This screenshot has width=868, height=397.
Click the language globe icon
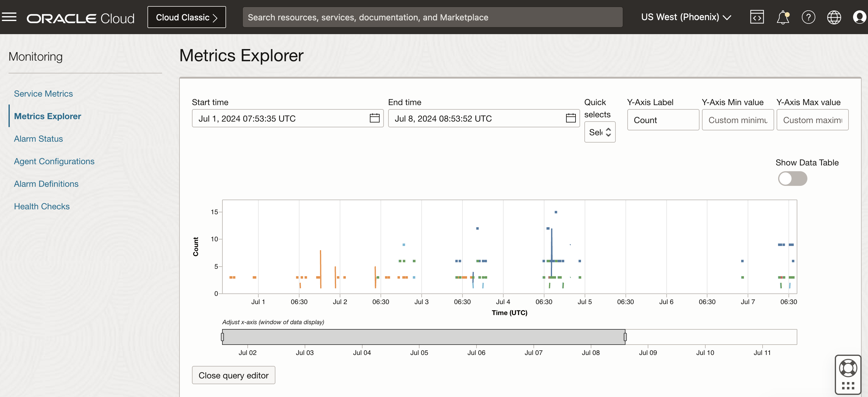pos(834,17)
